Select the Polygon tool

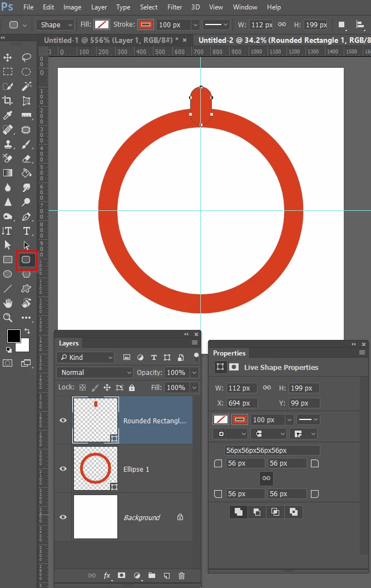tap(26, 274)
